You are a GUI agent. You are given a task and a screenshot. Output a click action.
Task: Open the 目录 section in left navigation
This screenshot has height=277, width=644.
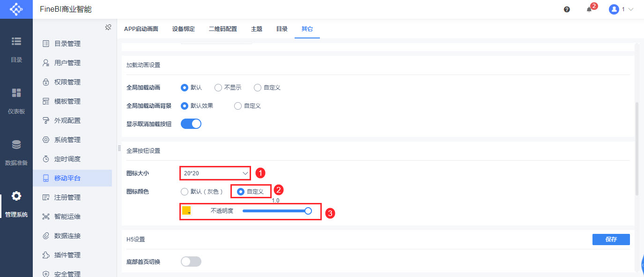[16, 49]
